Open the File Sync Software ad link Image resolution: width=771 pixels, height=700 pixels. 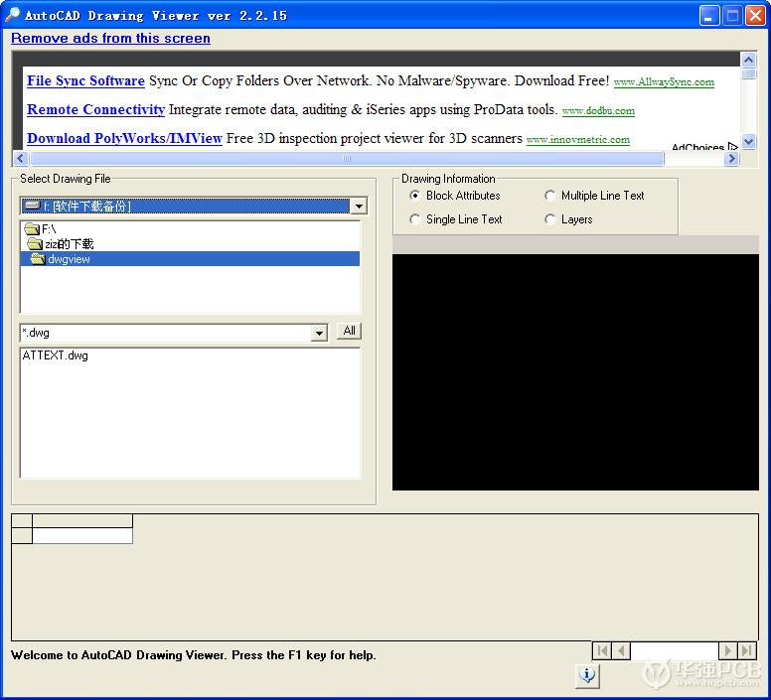click(x=85, y=80)
